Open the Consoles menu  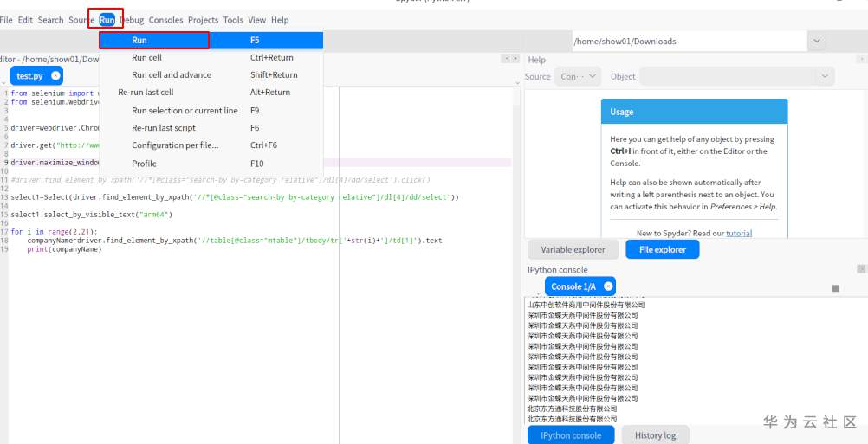tap(165, 20)
